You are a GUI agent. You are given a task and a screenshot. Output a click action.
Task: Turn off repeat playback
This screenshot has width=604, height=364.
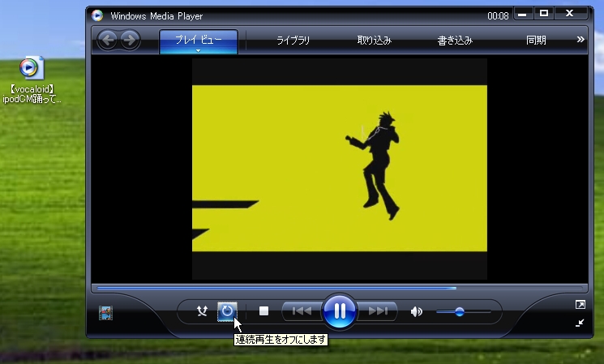pyautogui.click(x=227, y=311)
